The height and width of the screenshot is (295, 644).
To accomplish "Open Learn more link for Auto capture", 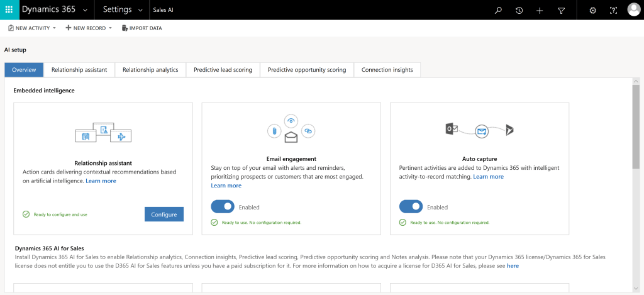I will (488, 177).
